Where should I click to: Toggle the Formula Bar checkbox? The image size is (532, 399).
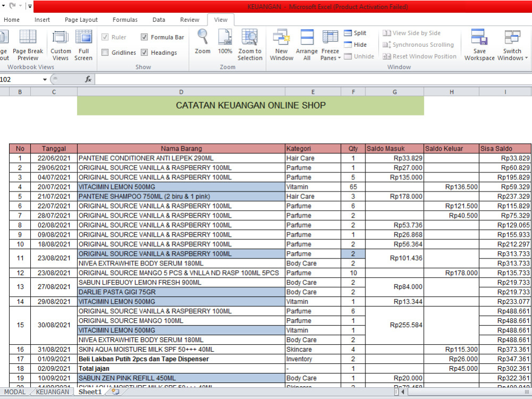[x=144, y=37]
